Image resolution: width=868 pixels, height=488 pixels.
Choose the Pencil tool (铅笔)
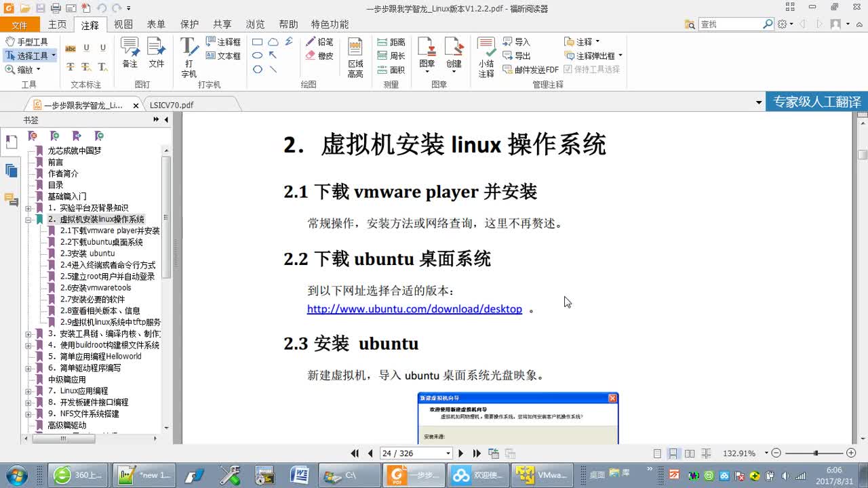319,42
